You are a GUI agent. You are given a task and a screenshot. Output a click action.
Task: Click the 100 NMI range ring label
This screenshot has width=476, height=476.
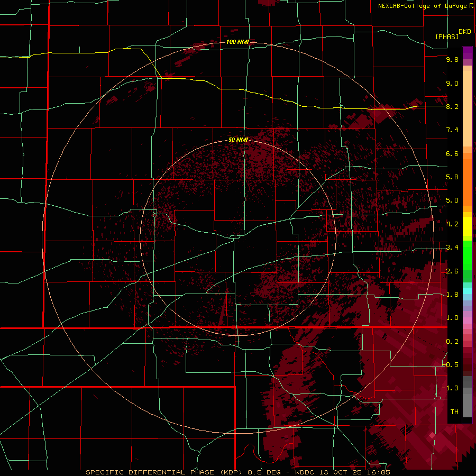(237, 42)
